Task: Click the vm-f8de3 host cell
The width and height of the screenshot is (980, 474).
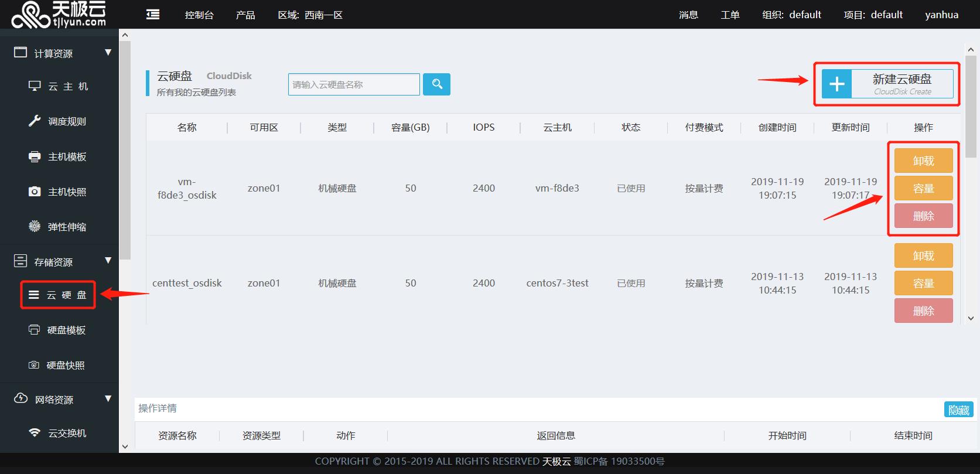Action: 557,188
